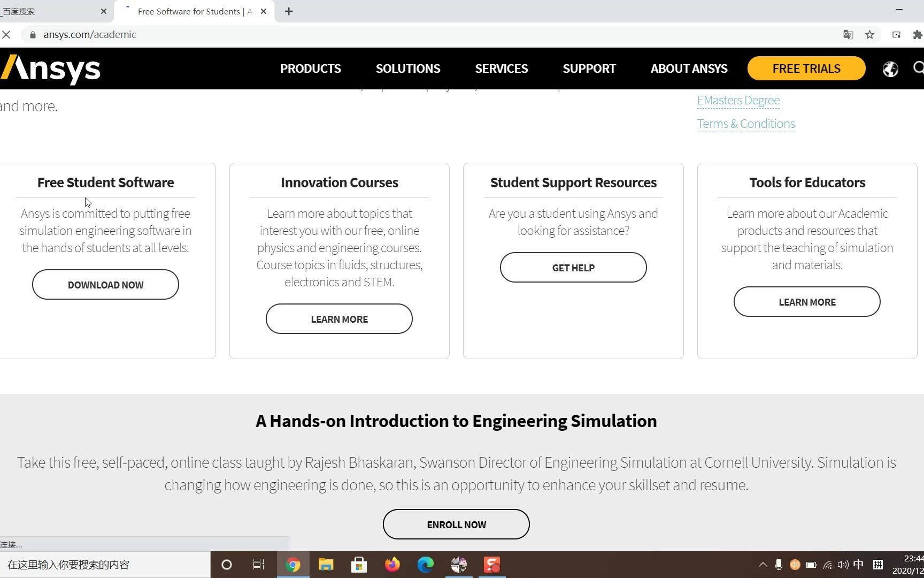
Task: Open the SOLUTIONS menu
Action: point(408,69)
